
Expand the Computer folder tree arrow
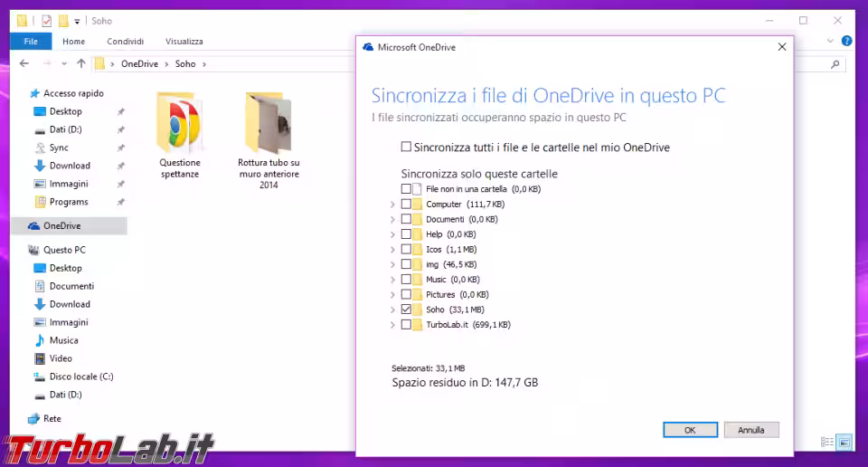click(x=392, y=205)
